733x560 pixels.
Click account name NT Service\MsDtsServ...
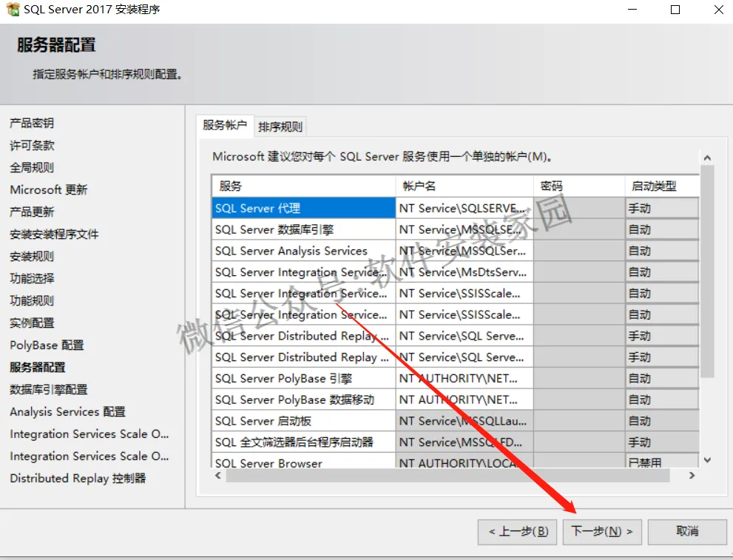click(x=465, y=272)
